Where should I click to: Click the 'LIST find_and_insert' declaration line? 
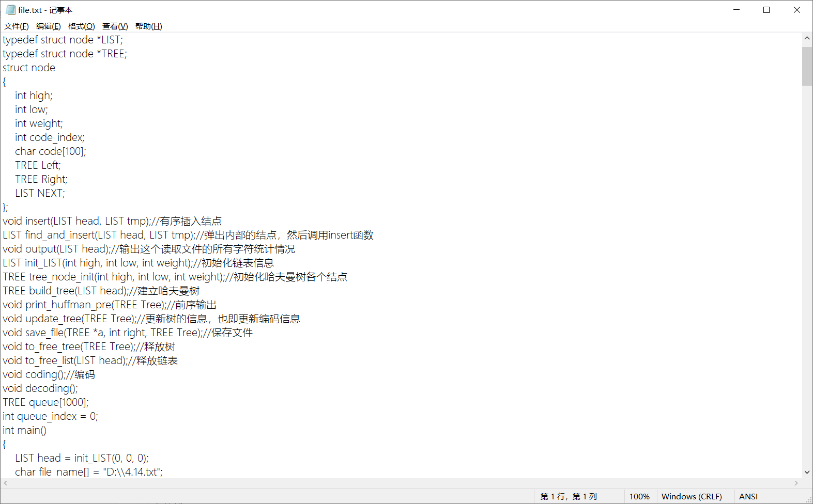(188, 235)
